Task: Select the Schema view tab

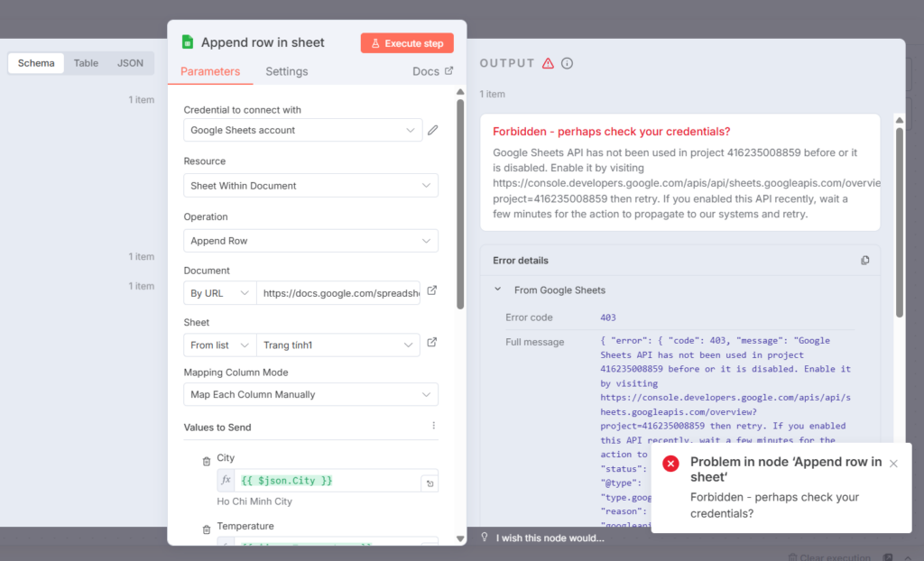Action: click(36, 63)
